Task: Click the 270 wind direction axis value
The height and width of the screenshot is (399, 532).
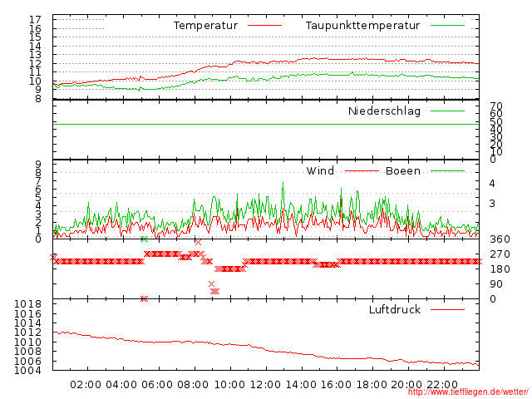Action: click(x=500, y=254)
